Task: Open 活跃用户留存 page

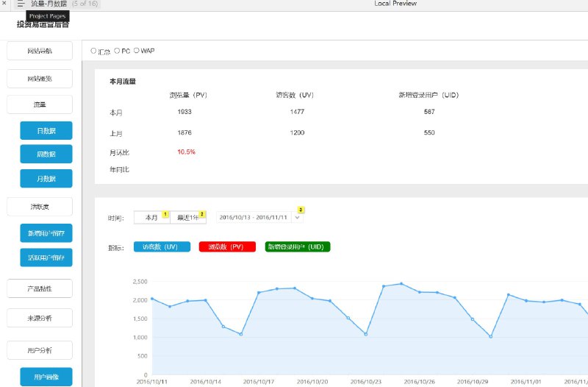Action: [46, 258]
